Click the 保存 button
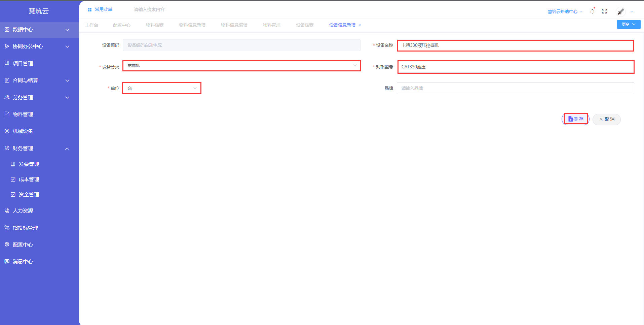Image resolution: width=644 pixels, height=325 pixels. click(x=576, y=119)
